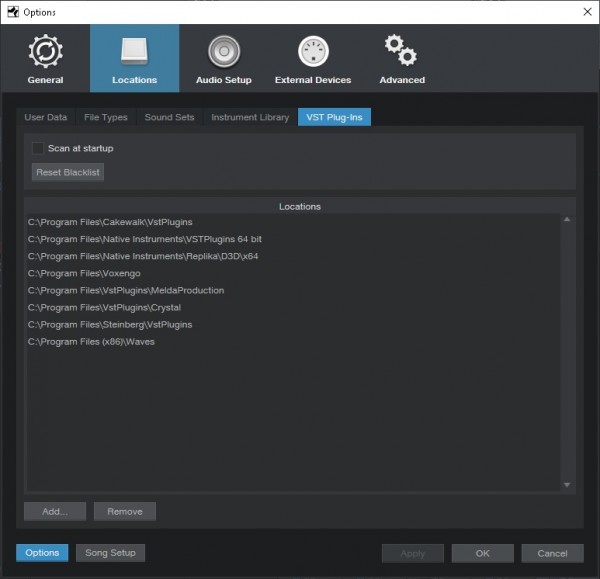Screen dimensions: 600x579
Task: Click the Remove button
Action: coord(125,511)
